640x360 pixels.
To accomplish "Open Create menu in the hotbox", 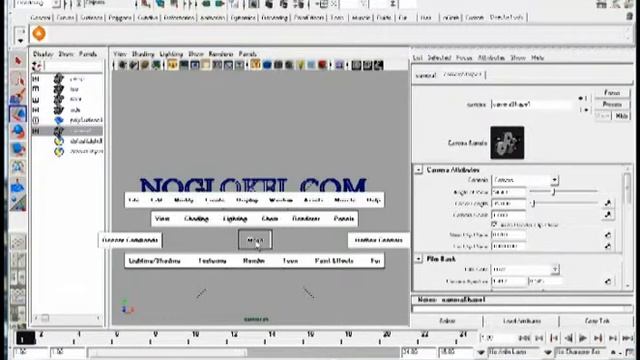I will pos(215,200).
